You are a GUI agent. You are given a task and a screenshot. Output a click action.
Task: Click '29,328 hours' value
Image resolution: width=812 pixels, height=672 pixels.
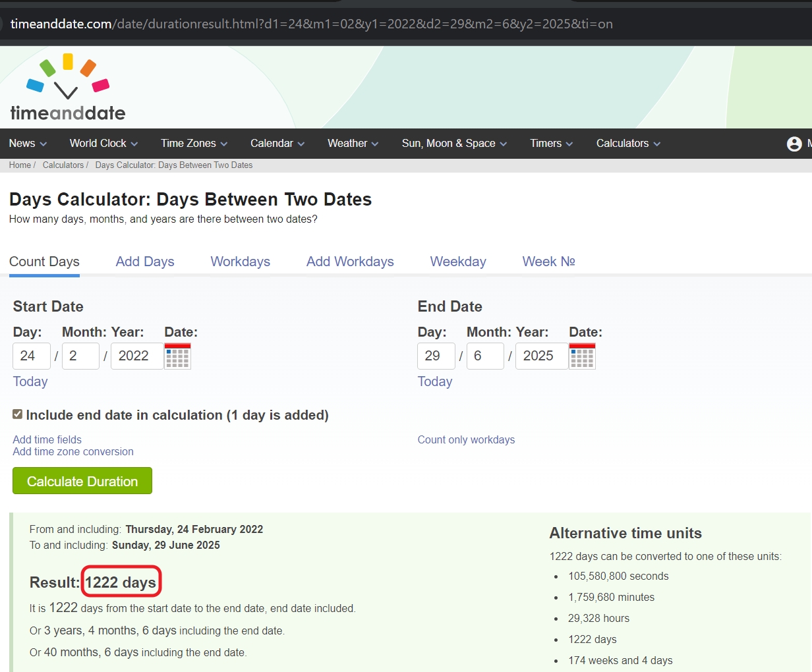(598, 618)
